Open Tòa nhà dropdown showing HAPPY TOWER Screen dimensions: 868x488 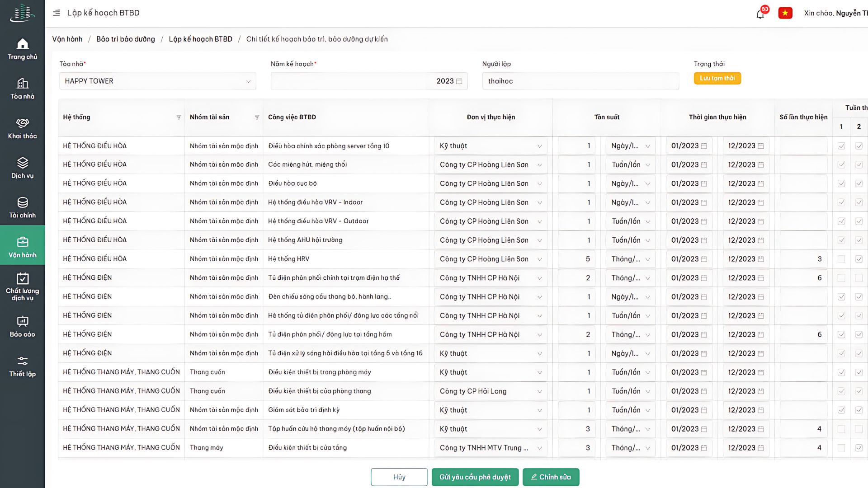(x=158, y=81)
